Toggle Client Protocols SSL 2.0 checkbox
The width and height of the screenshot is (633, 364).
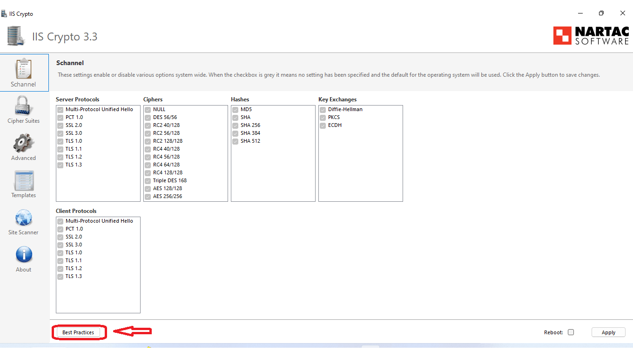click(x=60, y=237)
